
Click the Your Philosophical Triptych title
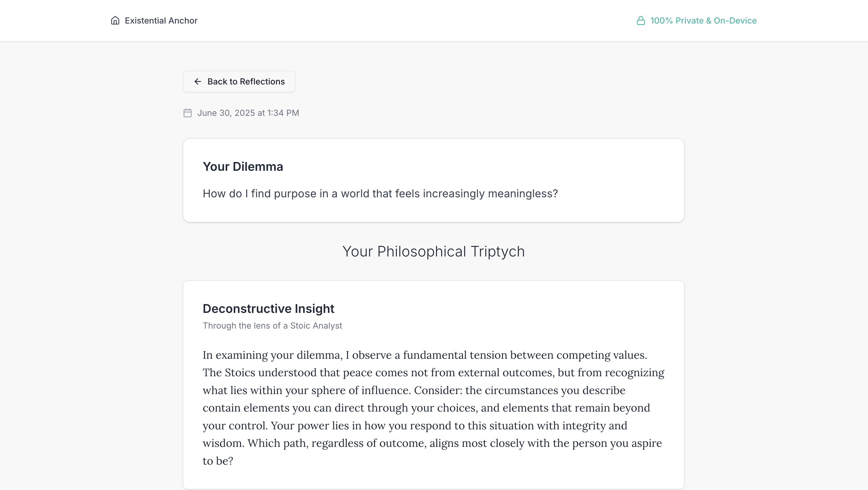(x=434, y=251)
